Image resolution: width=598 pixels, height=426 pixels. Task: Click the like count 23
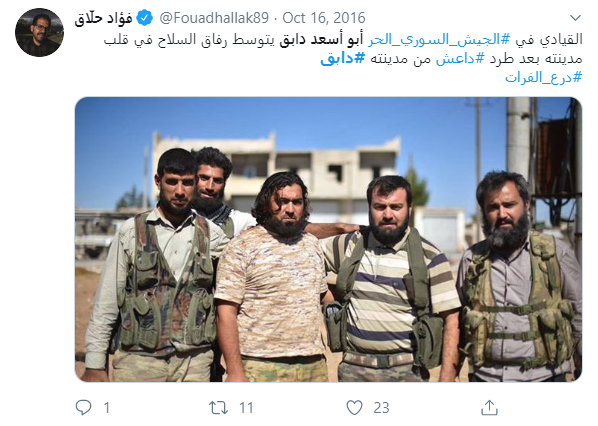coord(381,408)
